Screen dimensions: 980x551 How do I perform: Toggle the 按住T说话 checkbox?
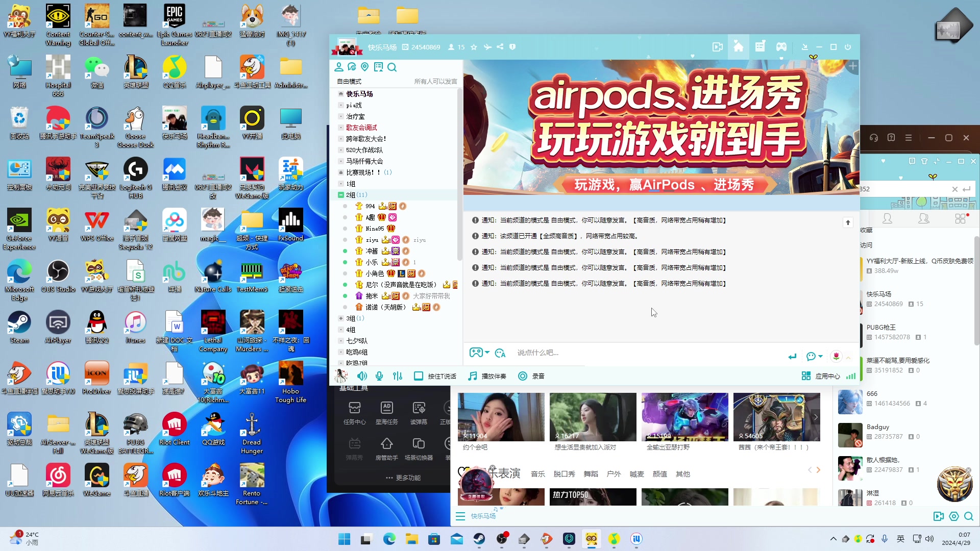click(x=419, y=376)
